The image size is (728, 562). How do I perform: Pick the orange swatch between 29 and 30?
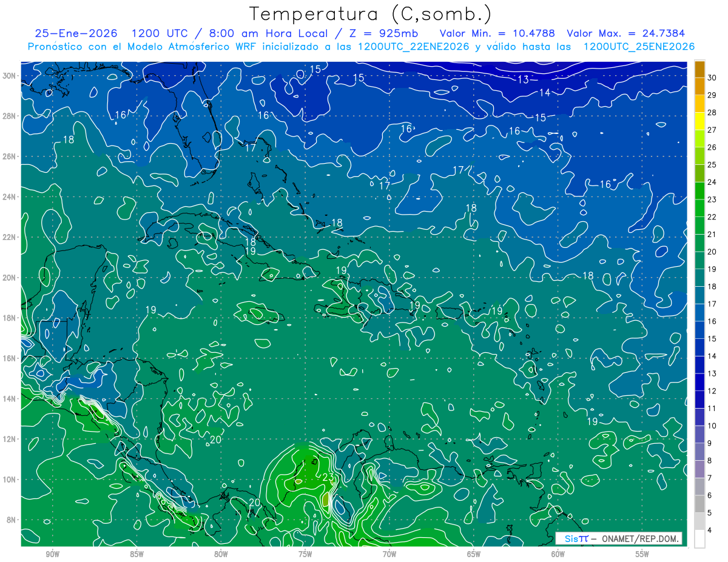pos(699,87)
